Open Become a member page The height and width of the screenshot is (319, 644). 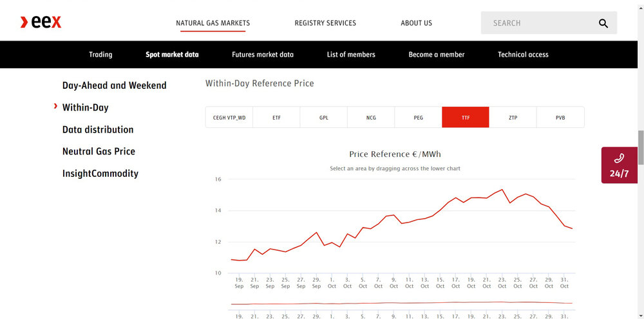click(x=437, y=55)
